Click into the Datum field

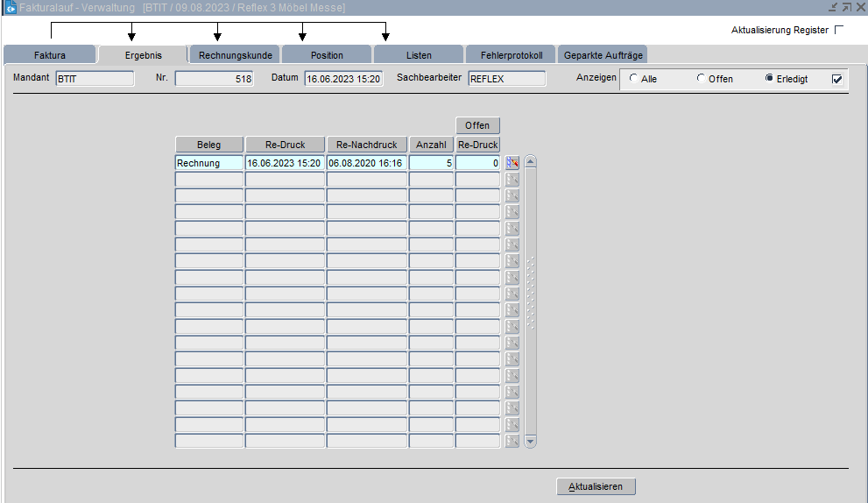(x=343, y=79)
